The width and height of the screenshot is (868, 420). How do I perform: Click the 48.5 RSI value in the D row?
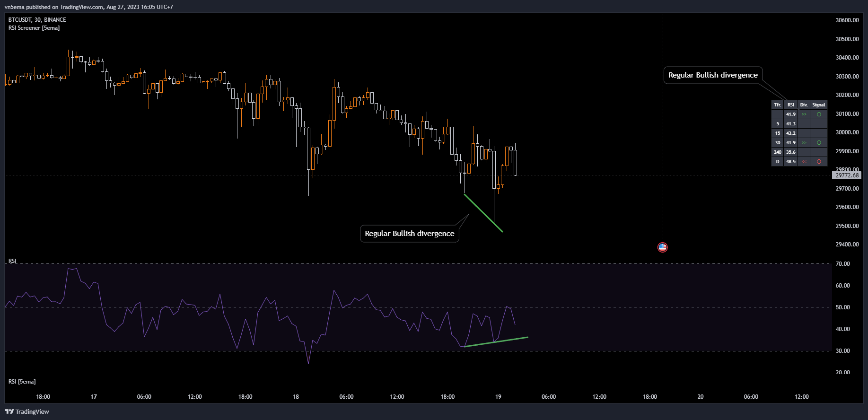pyautogui.click(x=791, y=161)
